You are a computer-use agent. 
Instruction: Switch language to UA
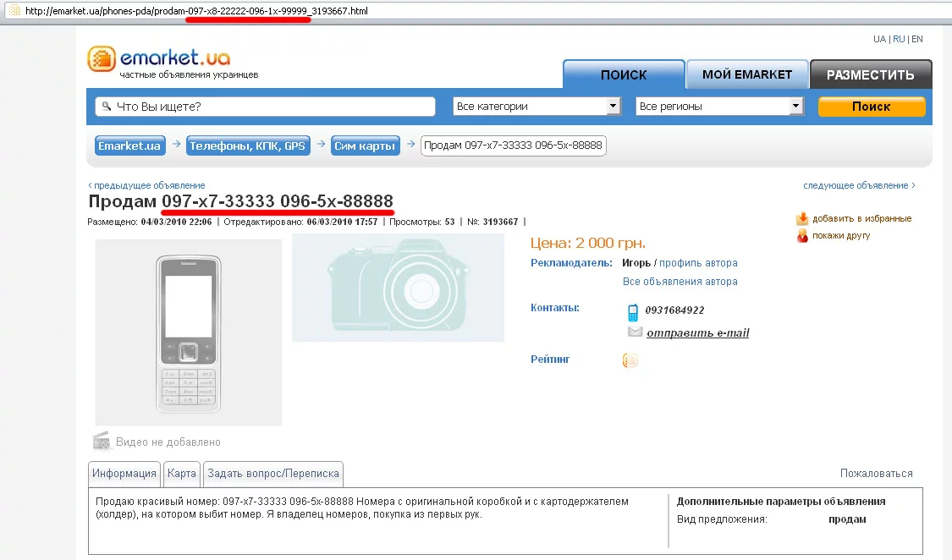[879, 39]
